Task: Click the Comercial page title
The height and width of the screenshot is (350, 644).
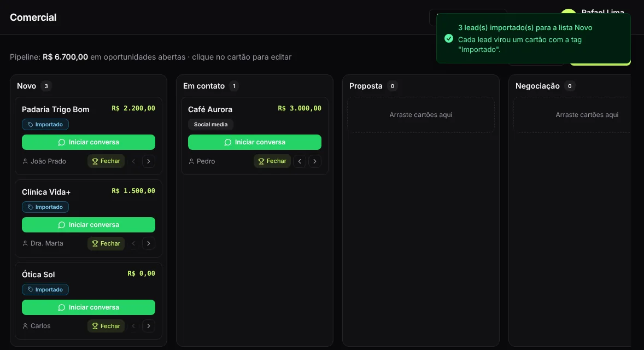Action: tap(33, 17)
